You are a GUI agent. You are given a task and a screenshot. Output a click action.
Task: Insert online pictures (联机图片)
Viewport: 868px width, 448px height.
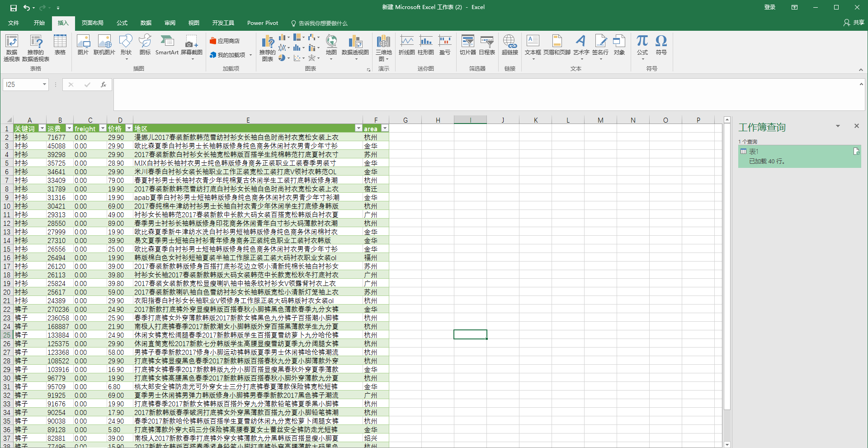tap(104, 45)
